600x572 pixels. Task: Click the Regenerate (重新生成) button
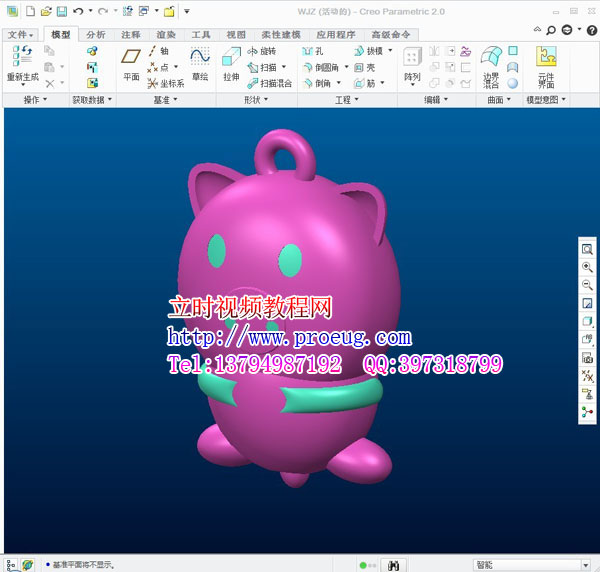click(x=23, y=64)
